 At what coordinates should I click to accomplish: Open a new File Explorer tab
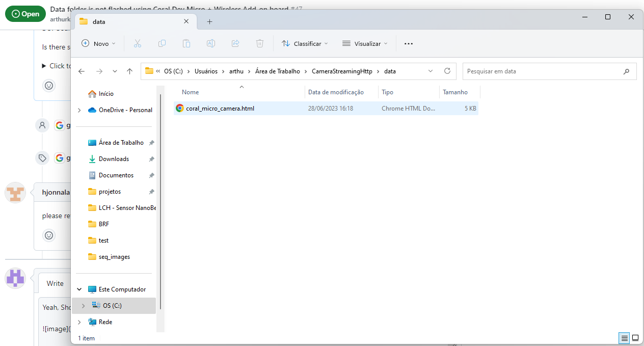(x=209, y=21)
